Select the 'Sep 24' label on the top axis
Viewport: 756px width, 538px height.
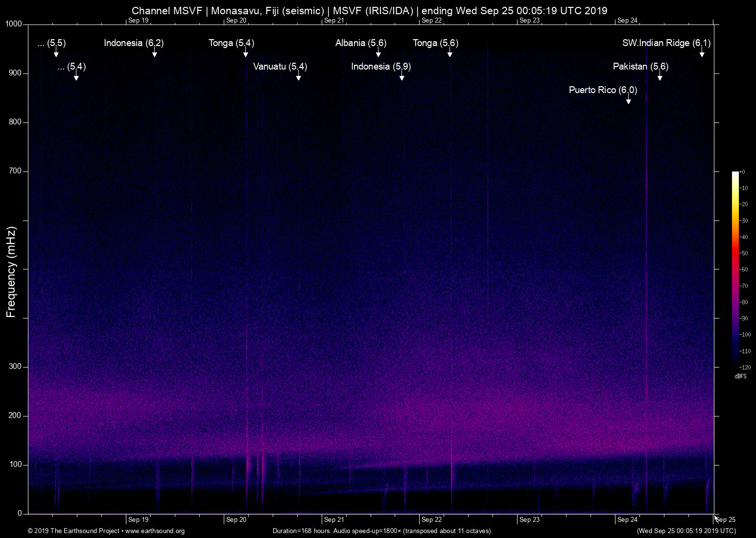tap(628, 21)
